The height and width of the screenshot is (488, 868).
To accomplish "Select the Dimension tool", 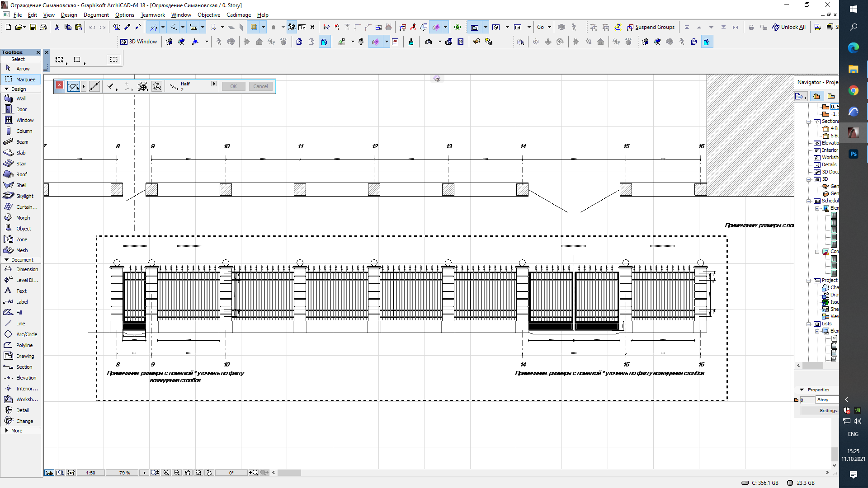I will click(21, 269).
